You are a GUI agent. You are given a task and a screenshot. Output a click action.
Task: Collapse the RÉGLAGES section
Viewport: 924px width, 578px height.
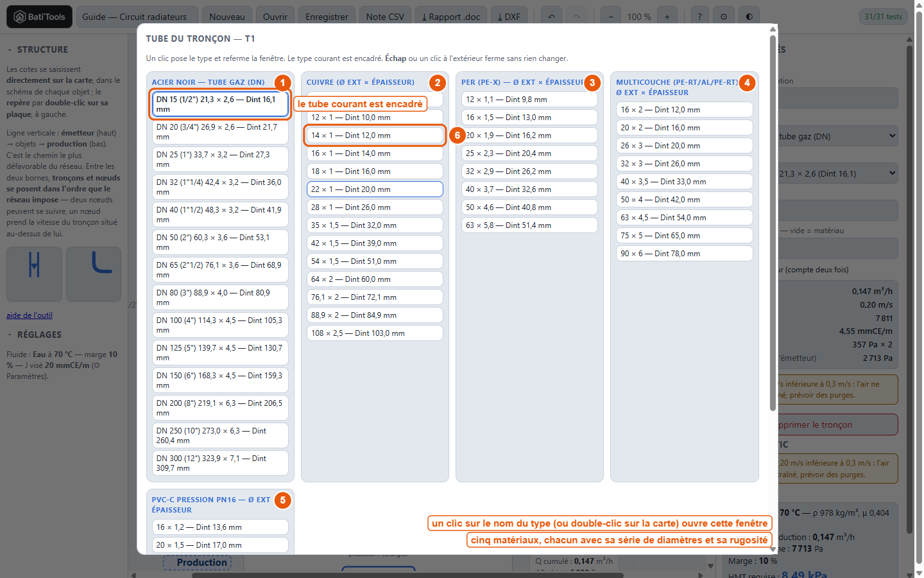coord(35,335)
